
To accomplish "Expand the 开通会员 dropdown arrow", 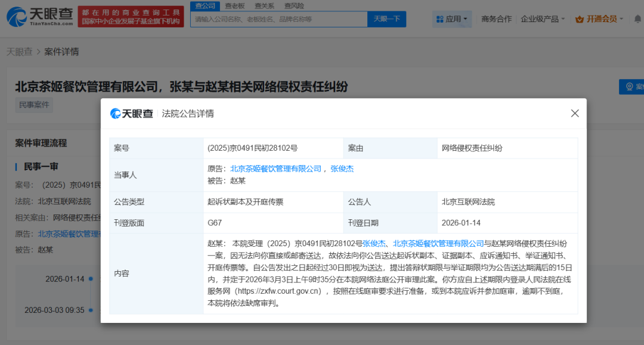I will point(622,18).
